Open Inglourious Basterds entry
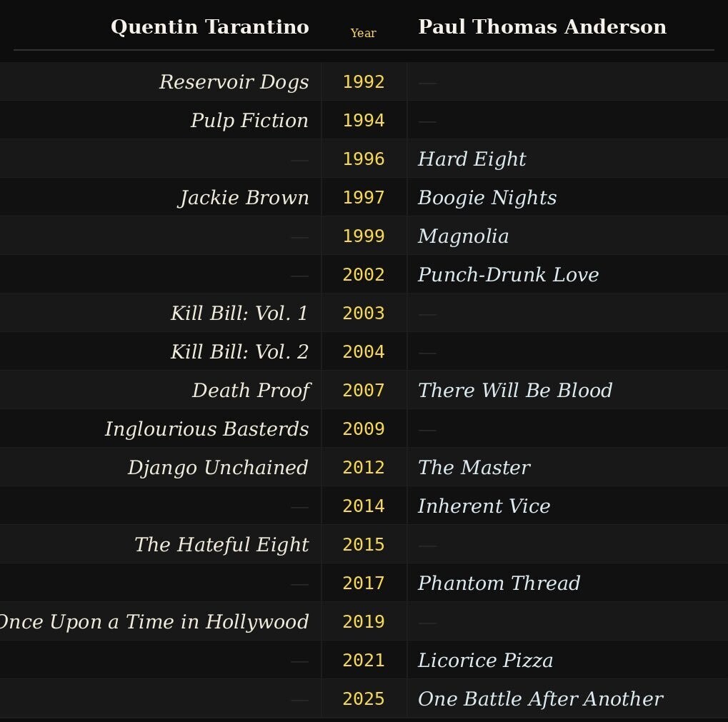Viewport: 728px width, 722px height. click(x=206, y=429)
